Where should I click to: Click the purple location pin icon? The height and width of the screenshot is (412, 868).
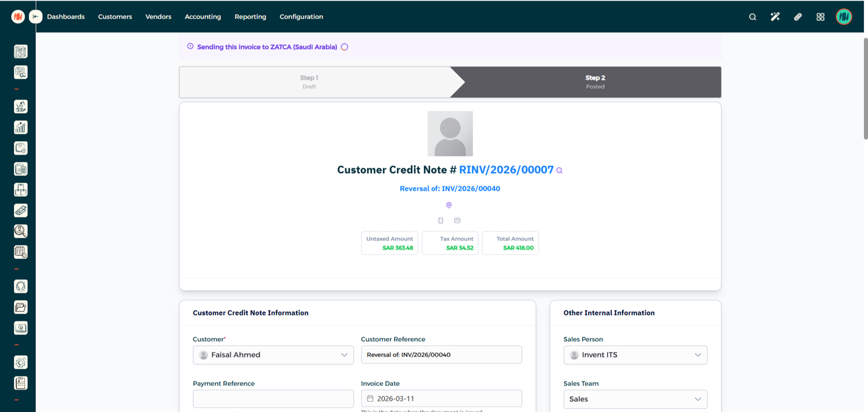pos(448,205)
